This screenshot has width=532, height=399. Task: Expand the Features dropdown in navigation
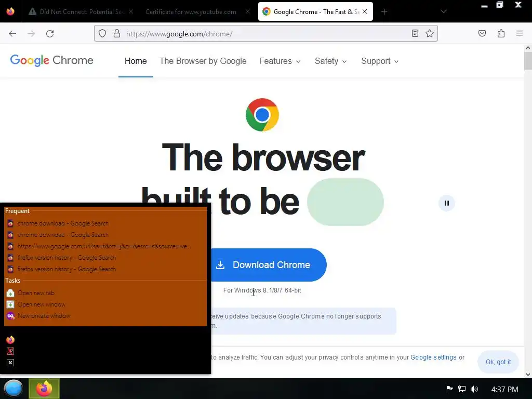coord(280,61)
